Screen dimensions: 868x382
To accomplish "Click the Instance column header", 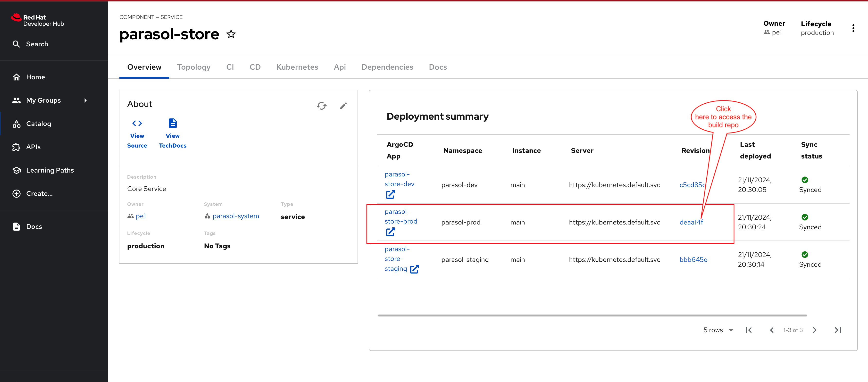I will point(526,150).
